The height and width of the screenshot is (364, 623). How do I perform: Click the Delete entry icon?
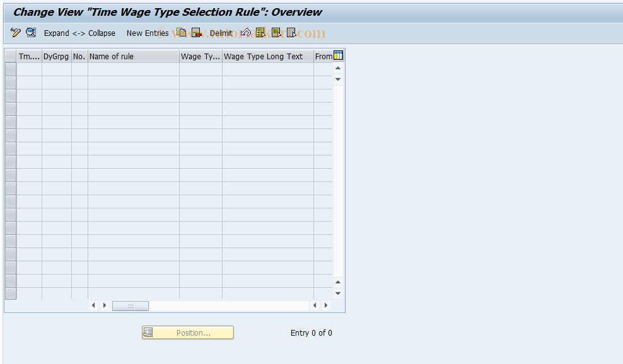pos(197,33)
